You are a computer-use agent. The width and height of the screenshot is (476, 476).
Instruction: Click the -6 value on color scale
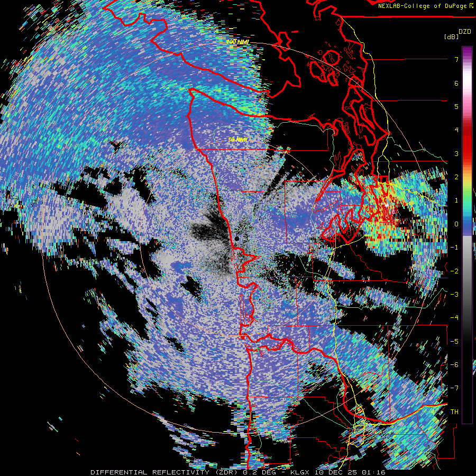tap(454, 364)
